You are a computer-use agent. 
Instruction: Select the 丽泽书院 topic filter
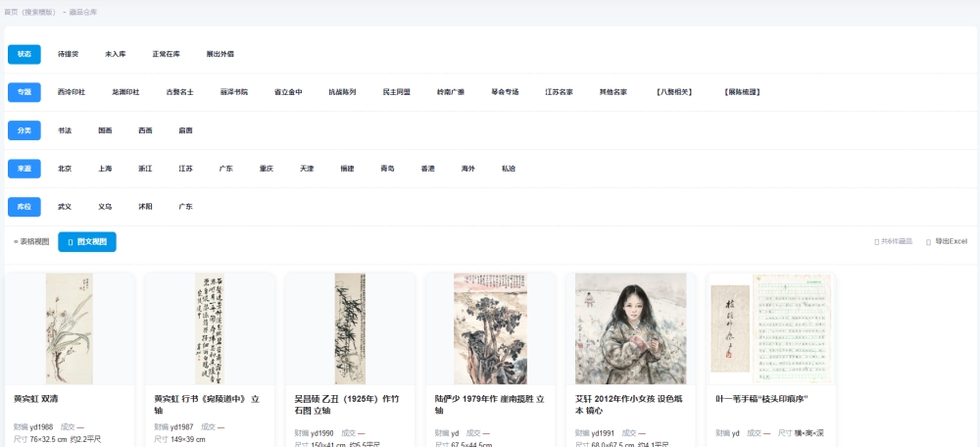click(234, 92)
